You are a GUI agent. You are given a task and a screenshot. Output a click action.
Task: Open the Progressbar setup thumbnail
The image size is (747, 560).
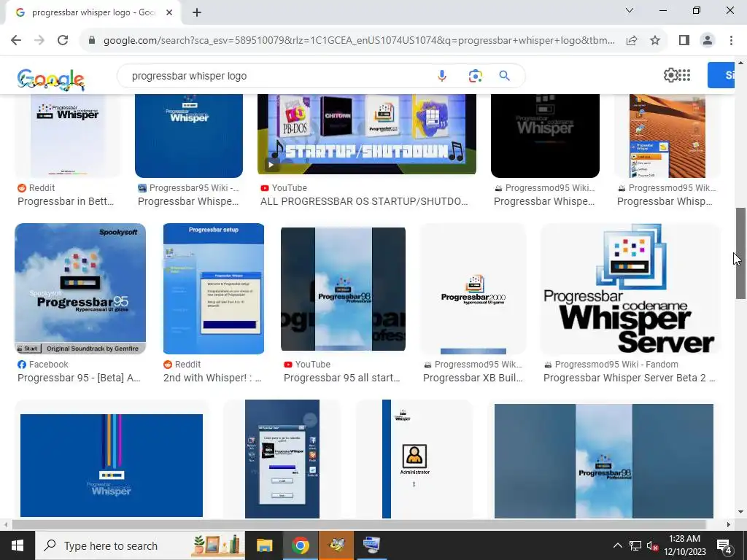pyautogui.click(x=214, y=289)
